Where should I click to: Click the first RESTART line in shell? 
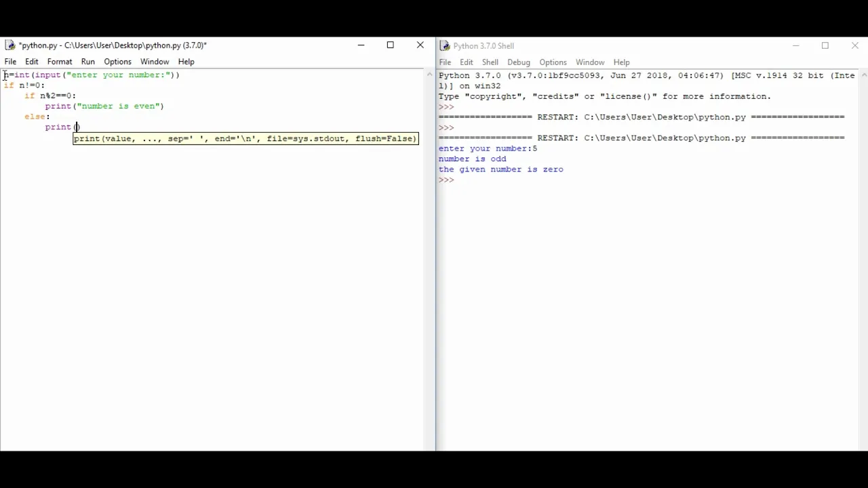pos(642,117)
